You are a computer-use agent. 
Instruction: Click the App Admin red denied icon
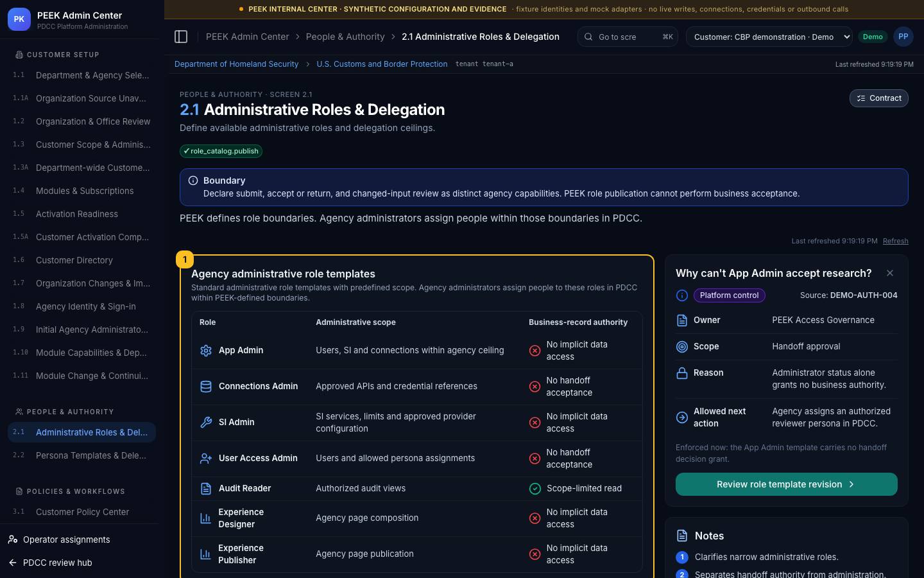535,351
